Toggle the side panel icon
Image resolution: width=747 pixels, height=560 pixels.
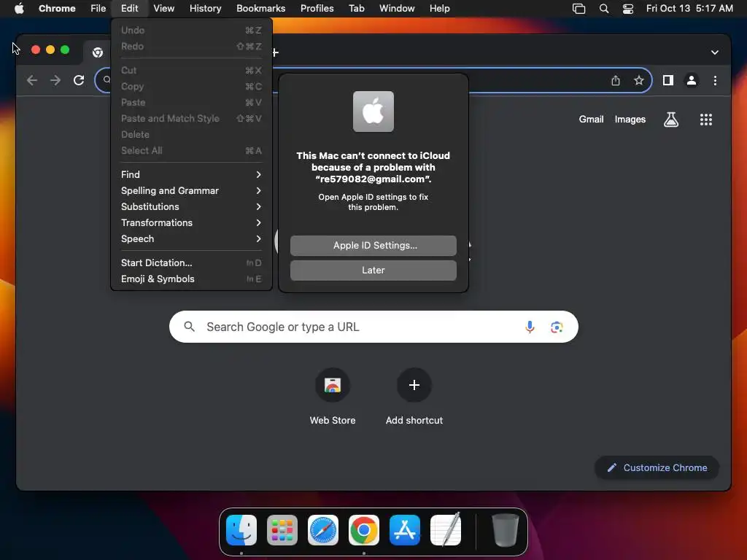tap(668, 80)
